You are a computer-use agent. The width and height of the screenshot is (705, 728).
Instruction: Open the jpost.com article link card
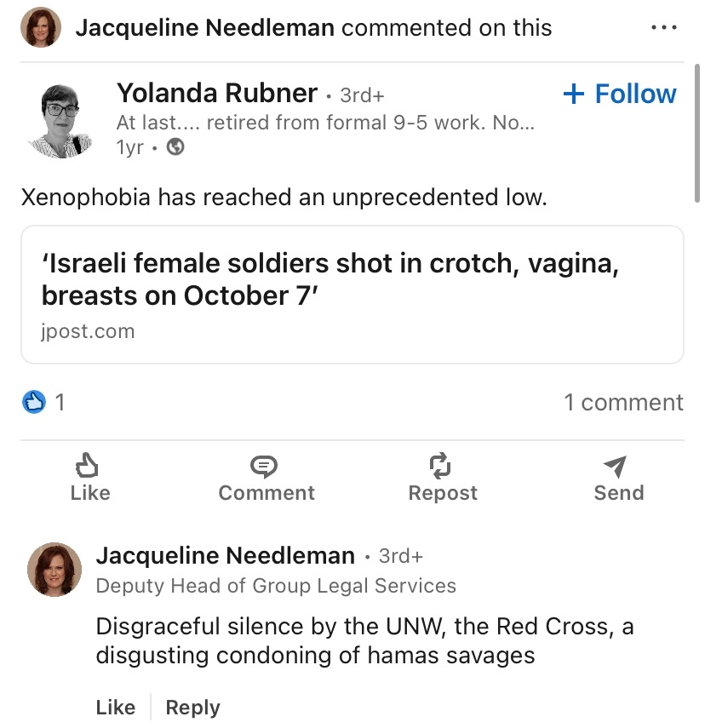click(352, 295)
